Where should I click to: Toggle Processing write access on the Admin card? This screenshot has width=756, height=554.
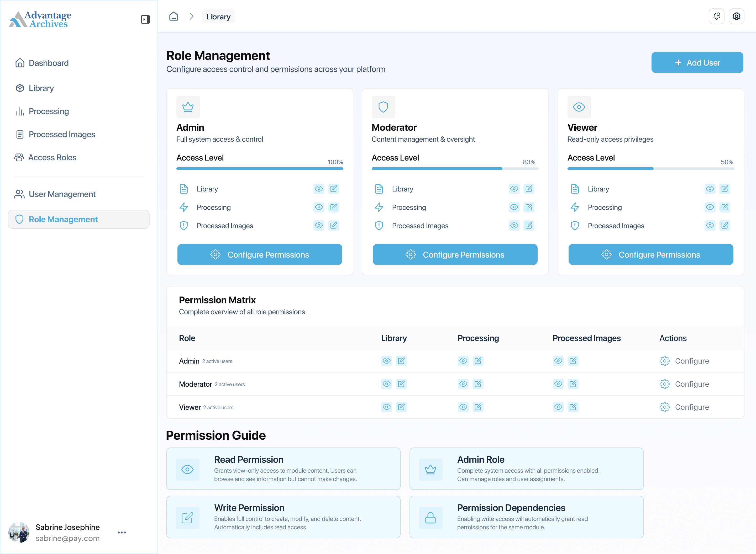coord(334,207)
